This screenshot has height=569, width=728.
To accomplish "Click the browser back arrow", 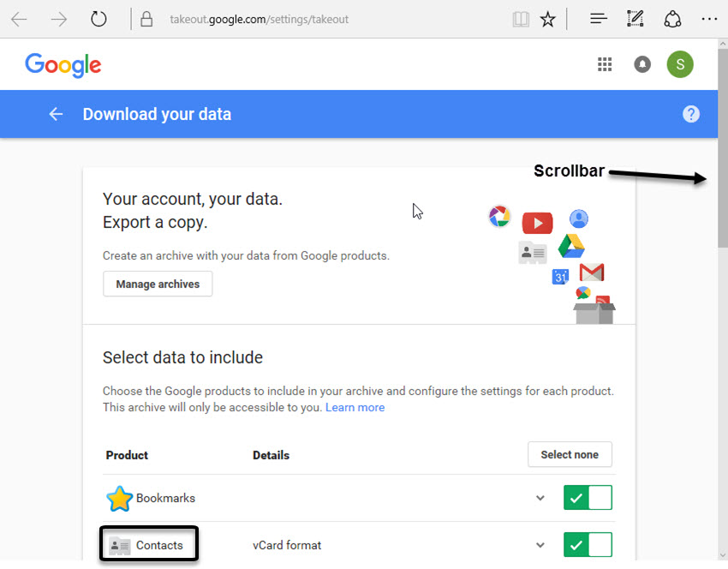I will [19, 19].
